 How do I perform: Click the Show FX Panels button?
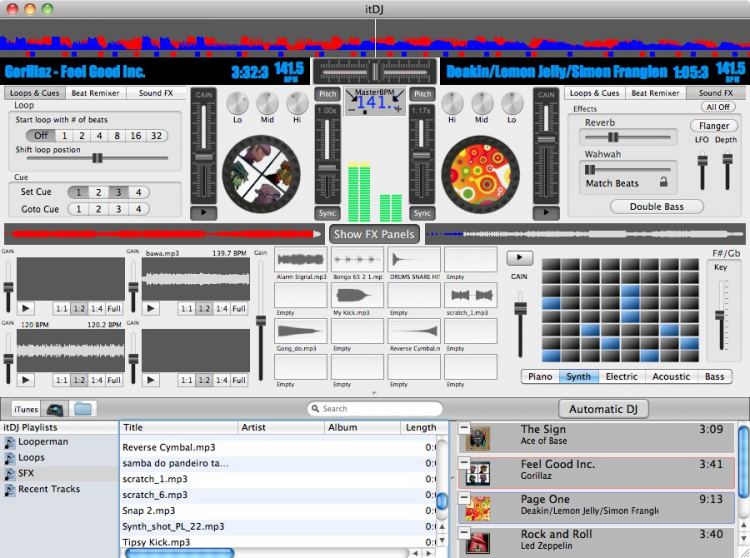click(x=375, y=234)
